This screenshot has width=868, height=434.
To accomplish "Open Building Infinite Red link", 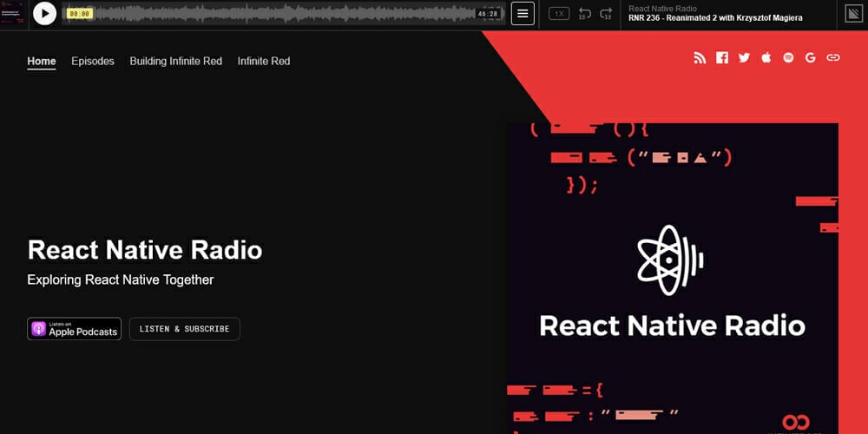I will pos(176,62).
